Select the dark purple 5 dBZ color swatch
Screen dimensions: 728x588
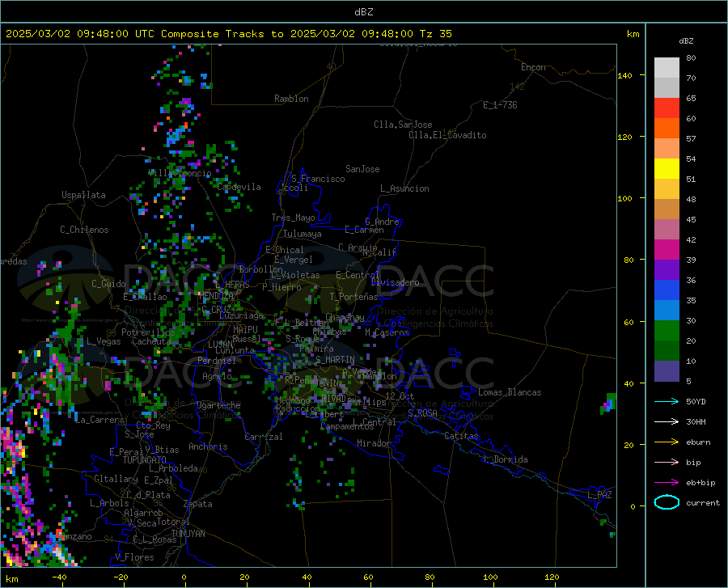[x=667, y=371]
